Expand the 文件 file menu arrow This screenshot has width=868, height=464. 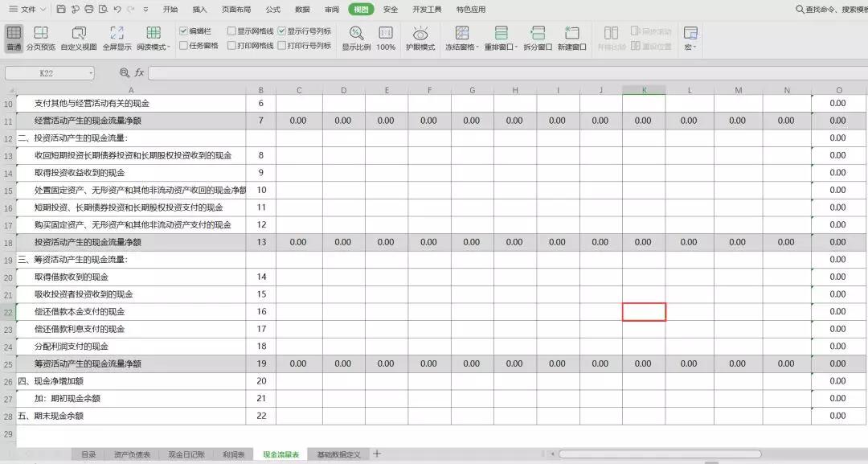click(x=43, y=10)
